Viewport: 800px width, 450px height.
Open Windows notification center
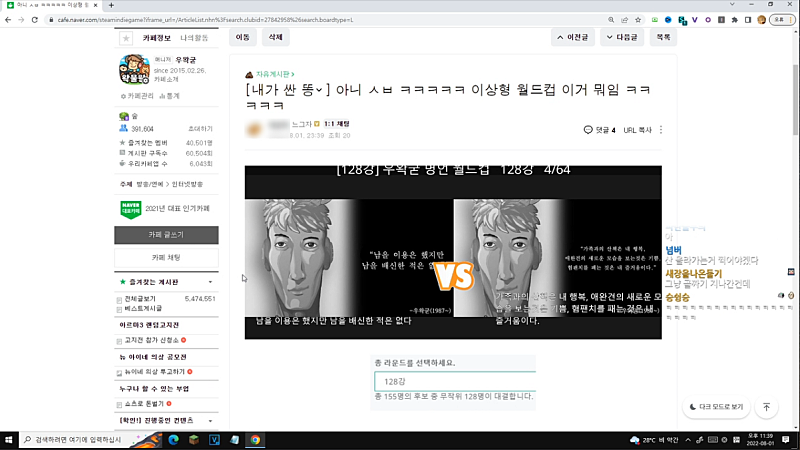[x=786, y=440]
